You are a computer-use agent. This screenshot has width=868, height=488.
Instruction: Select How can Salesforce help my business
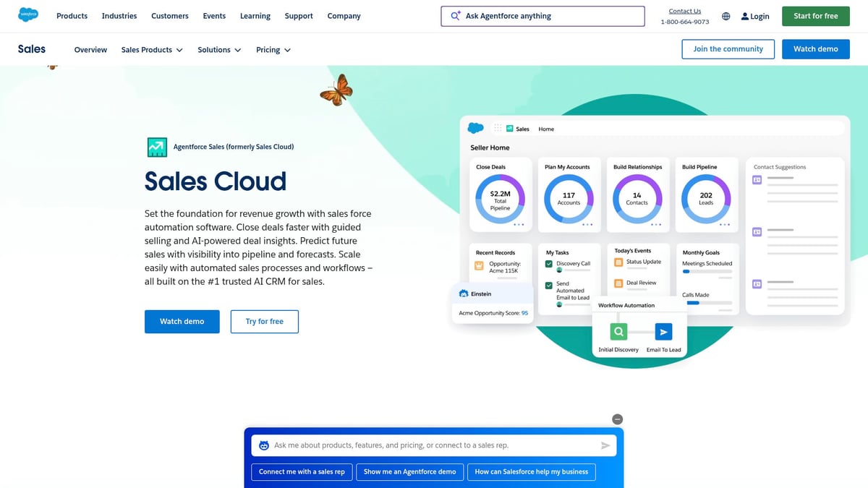[532, 471]
